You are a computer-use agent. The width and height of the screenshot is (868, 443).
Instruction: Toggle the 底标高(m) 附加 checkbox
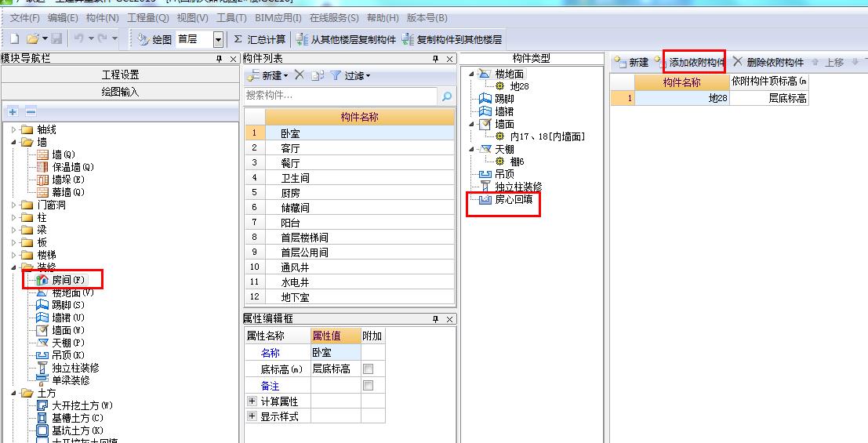click(368, 369)
